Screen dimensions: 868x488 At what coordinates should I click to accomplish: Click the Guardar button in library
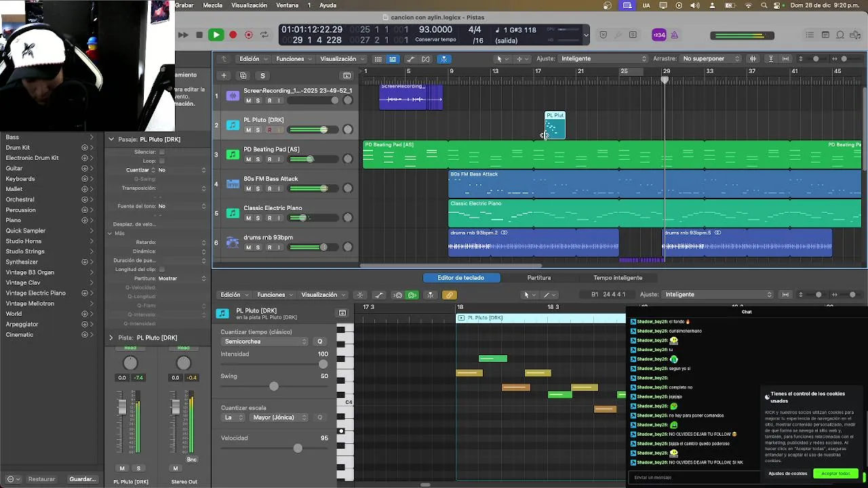coord(83,479)
